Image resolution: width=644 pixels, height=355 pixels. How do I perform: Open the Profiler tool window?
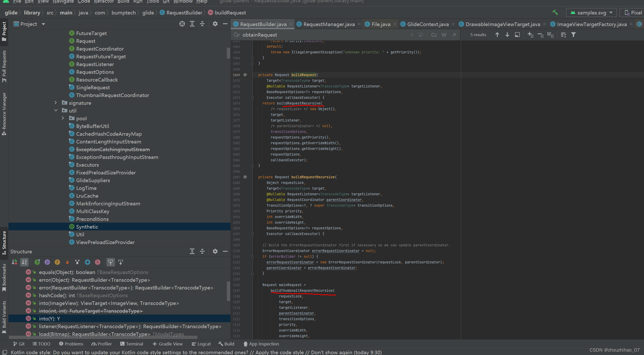pos(102,344)
